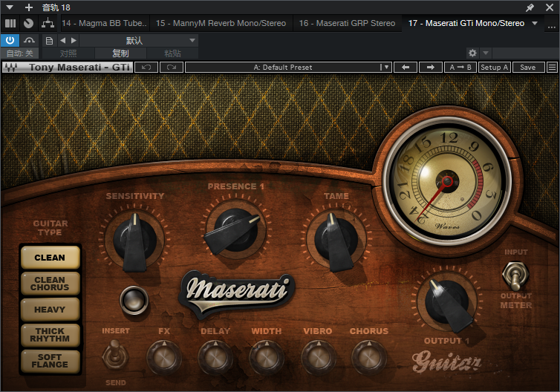Click the SENSITIVITY knob

tap(135, 240)
